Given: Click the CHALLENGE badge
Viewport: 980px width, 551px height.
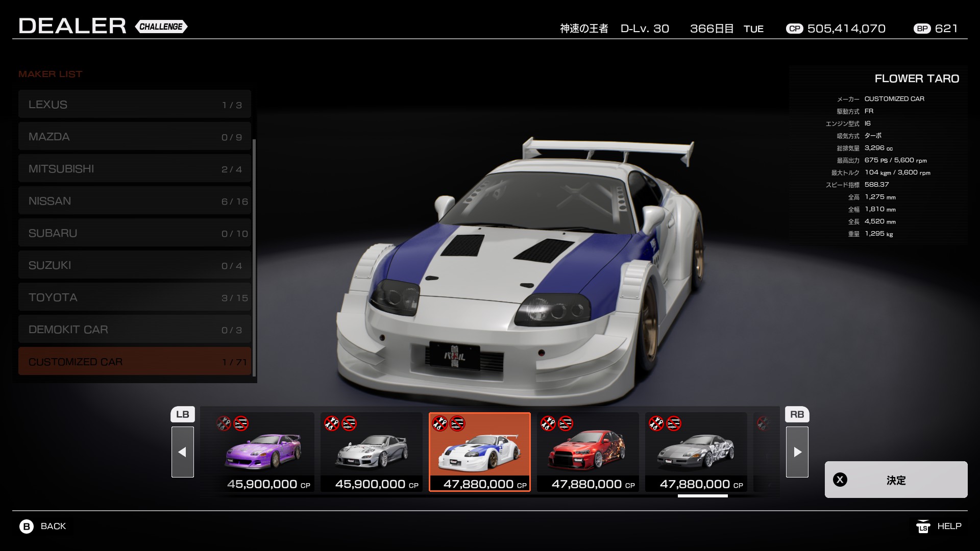Looking at the screenshot, I should point(161,27).
